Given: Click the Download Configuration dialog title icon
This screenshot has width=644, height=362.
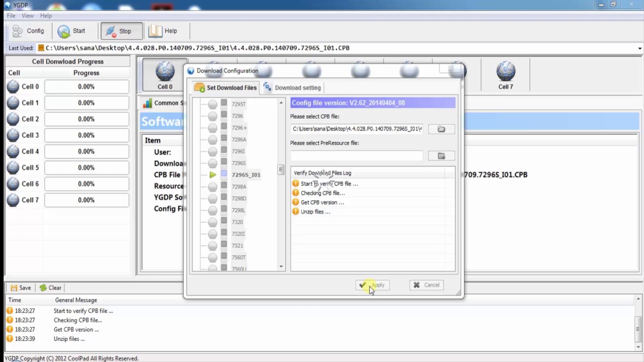Looking at the screenshot, I should [x=191, y=71].
